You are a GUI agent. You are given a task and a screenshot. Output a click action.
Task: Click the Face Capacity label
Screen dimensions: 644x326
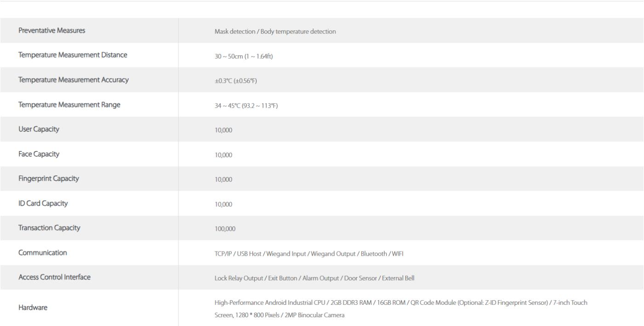click(x=39, y=154)
